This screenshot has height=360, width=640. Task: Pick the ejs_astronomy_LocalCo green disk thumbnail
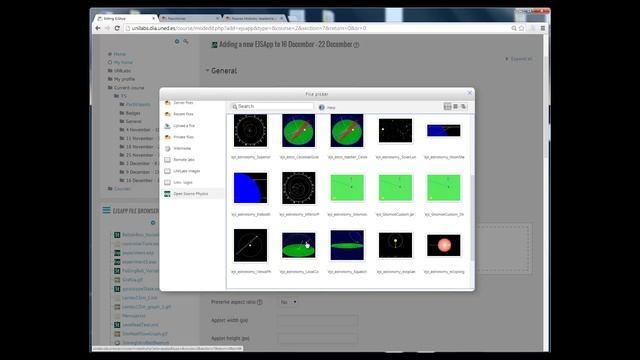[299, 245]
